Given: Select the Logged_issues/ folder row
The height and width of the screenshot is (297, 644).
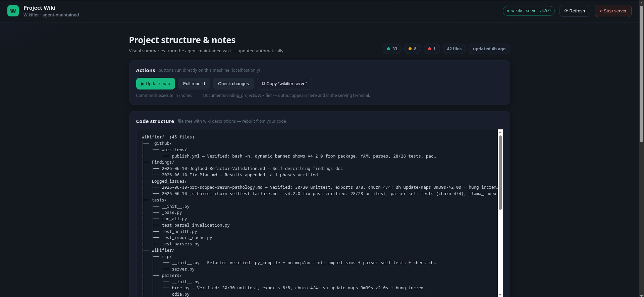Looking at the screenshot, I should (x=169, y=181).
